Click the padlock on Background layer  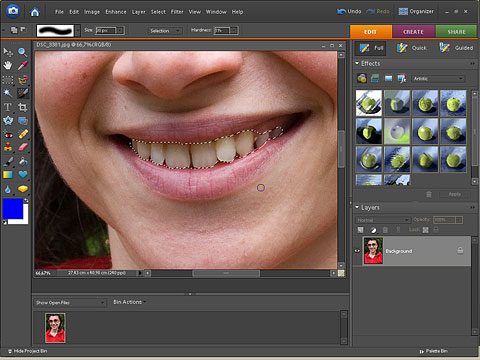pos(460,250)
